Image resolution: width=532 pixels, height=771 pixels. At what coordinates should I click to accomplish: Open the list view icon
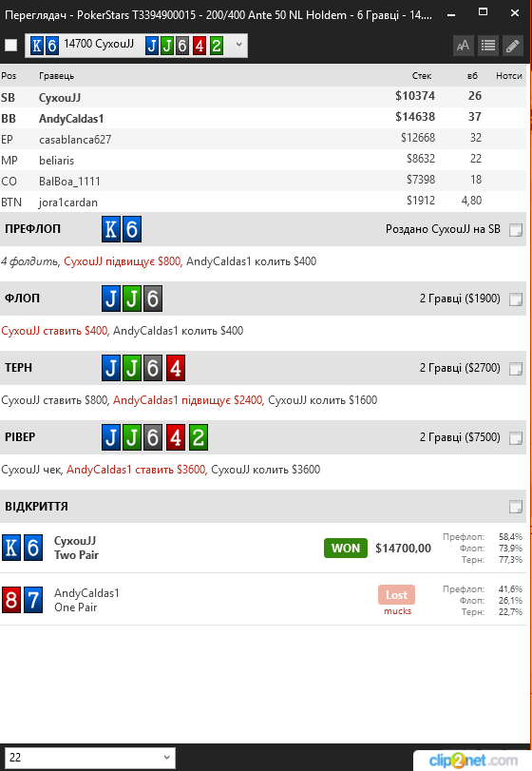(487, 46)
